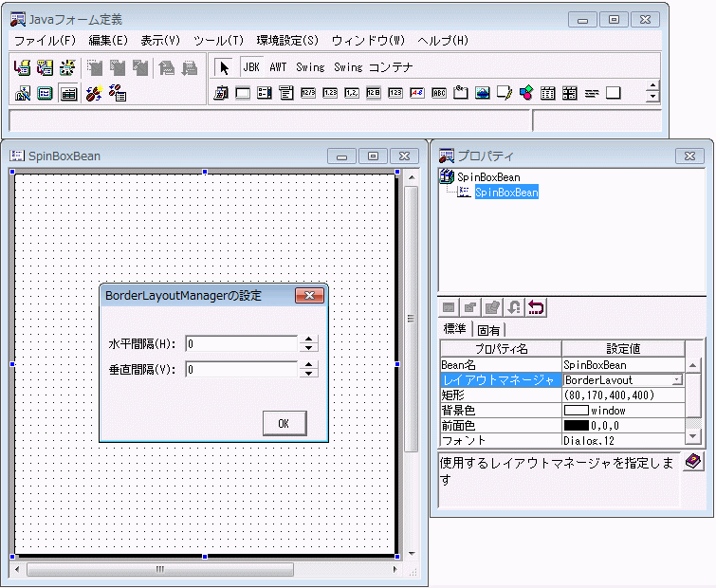The height and width of the screenshot is (588, 716).
Task: Pick the picture image component in palette
Action: tap(483, 93)
